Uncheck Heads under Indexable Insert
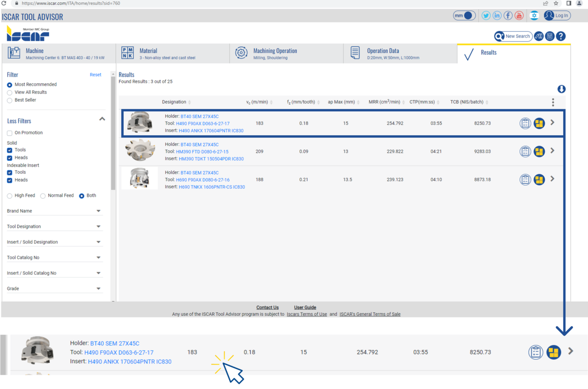 pos(9,180)
